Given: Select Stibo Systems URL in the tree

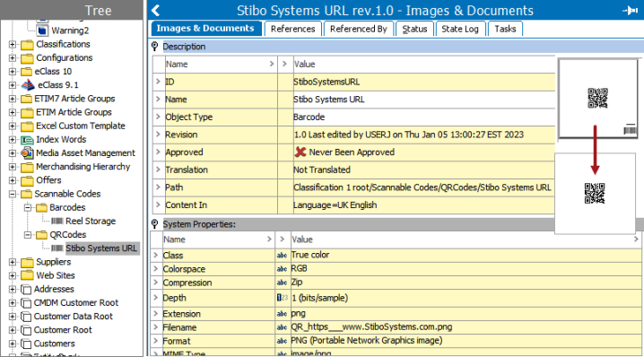Looking at the screenshot, I should (101, 248).
